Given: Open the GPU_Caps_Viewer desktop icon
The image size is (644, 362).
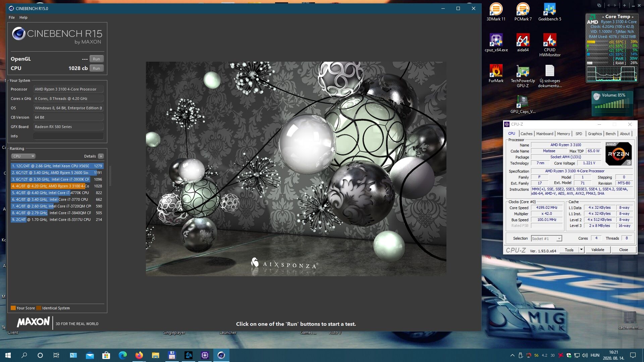Looking at the screenshot, I should [x=523, y=104].
